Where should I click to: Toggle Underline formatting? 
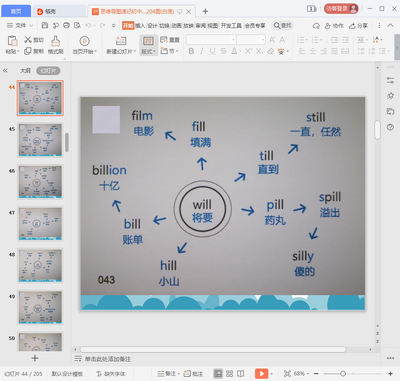tap(212, 51)
